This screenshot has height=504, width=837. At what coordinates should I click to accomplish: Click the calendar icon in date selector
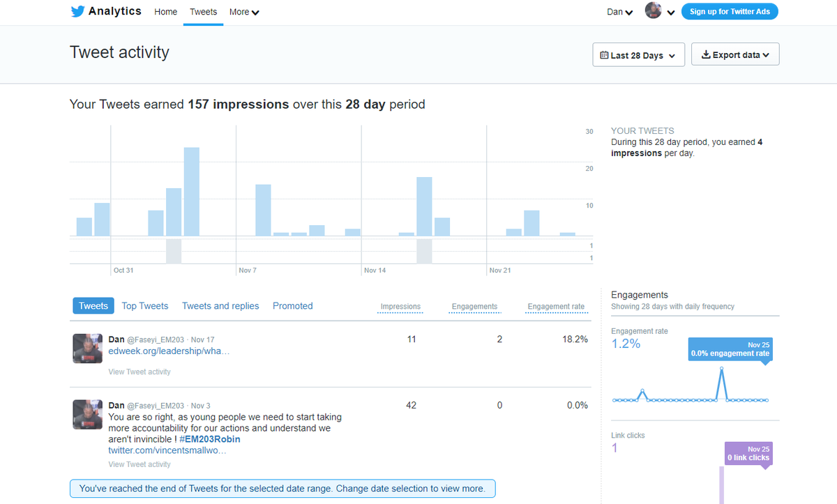click(604, 55)
